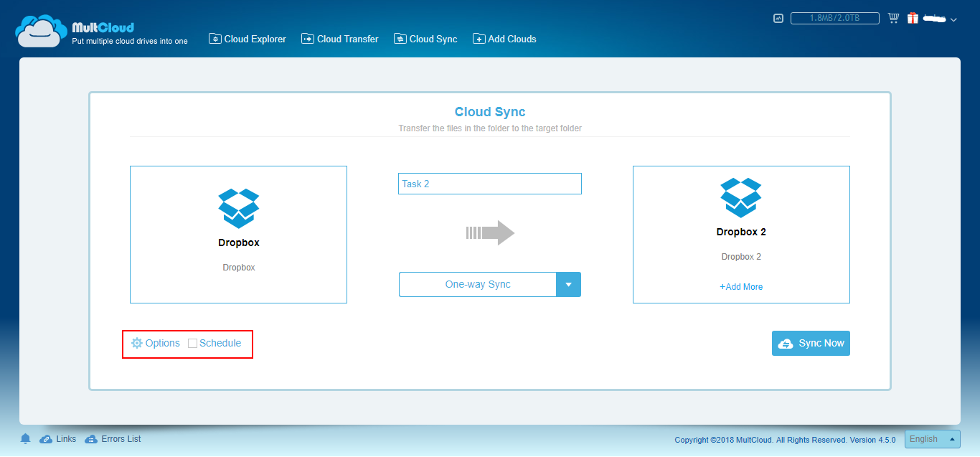Click the traffic statistics chart icon

pyautogui.click(x=778, y=19)
